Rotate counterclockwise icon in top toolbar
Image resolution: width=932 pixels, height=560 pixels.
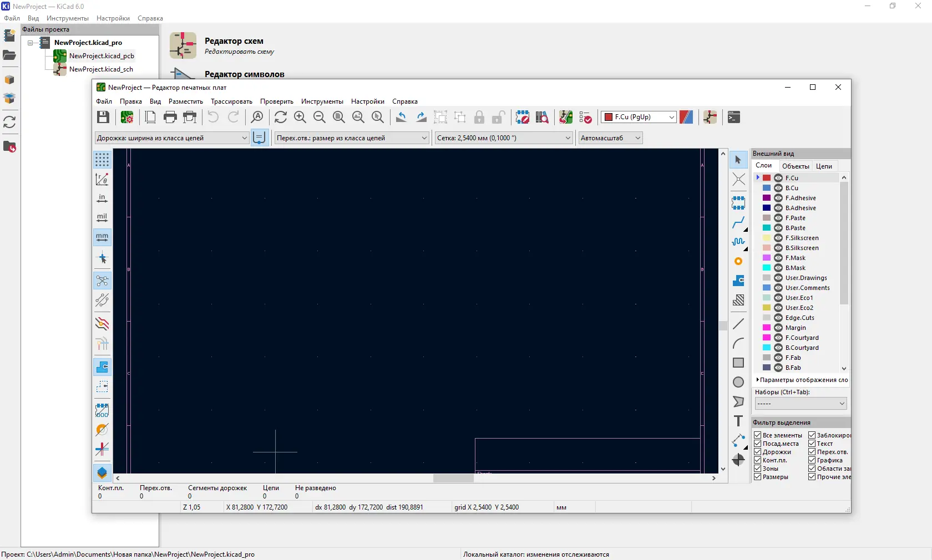pos(401,117)
